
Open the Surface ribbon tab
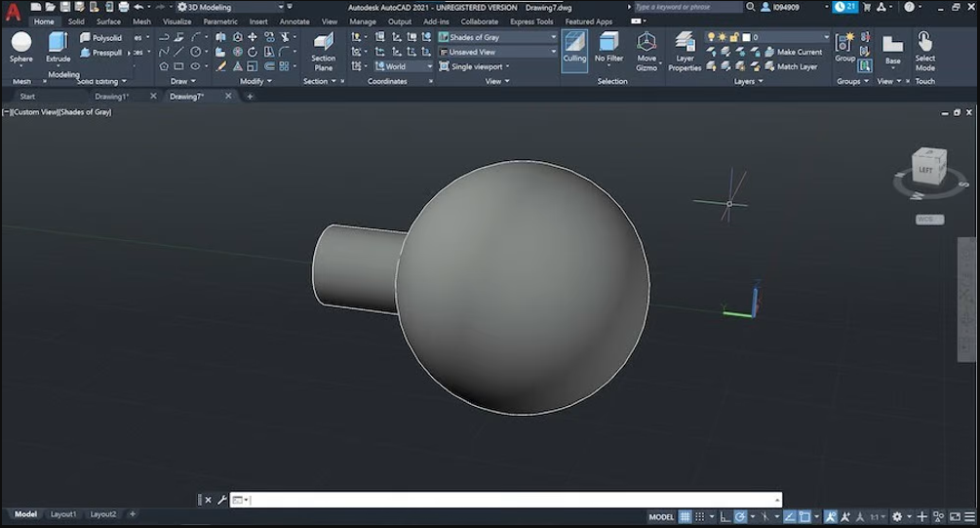tap(109, 21)
